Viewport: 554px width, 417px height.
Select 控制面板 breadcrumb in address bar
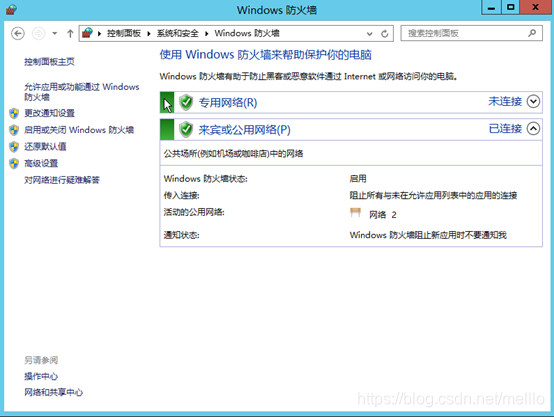tap(124, 33)
